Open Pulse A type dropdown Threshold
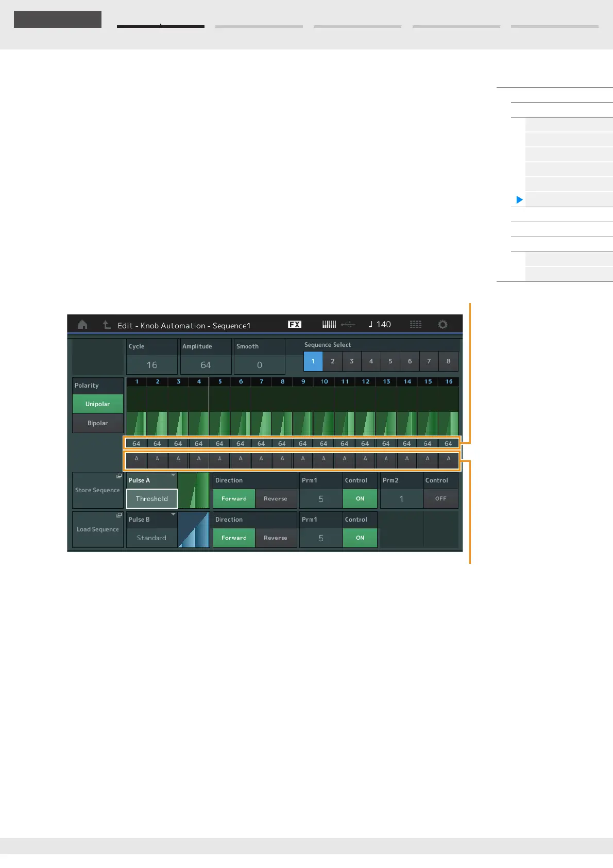Image resolution: width=613 pixels, height=868 pixels. coord(152,498)
